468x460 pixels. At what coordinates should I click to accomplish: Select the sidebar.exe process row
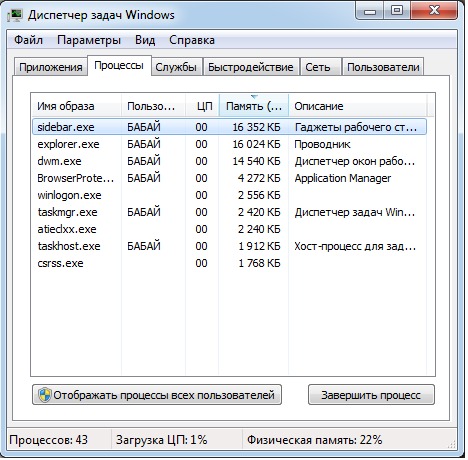click(229, 127)
